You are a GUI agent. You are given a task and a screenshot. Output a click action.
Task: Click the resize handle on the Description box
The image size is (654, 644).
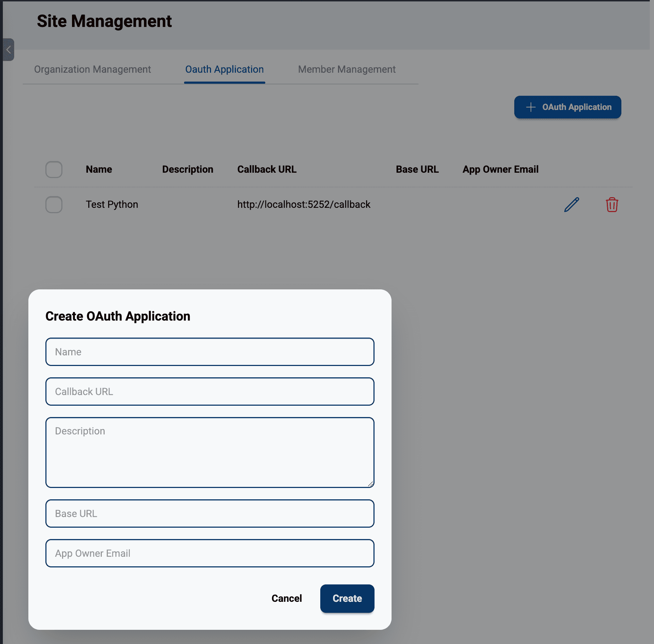(x=371, y=484)
